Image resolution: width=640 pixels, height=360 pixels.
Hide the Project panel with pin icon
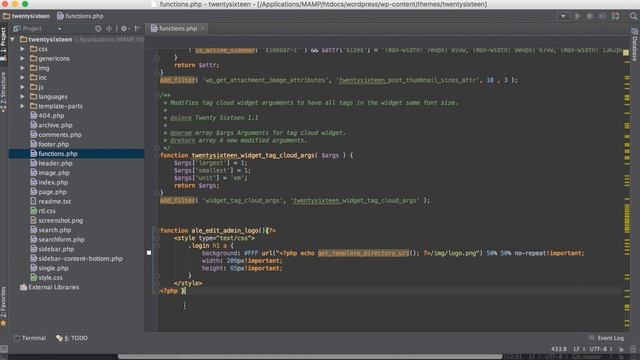coord(137,29)
